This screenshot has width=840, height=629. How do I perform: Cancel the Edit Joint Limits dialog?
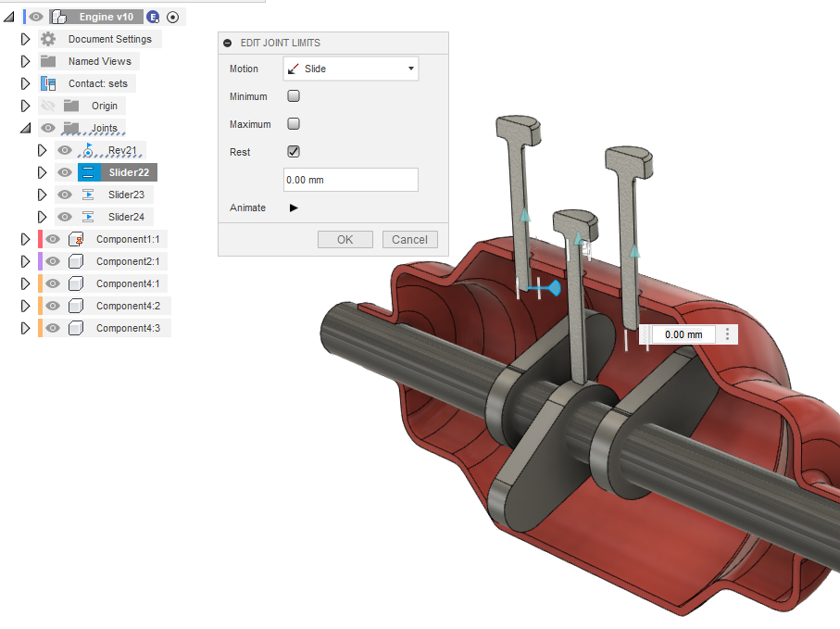coord(410,240)
